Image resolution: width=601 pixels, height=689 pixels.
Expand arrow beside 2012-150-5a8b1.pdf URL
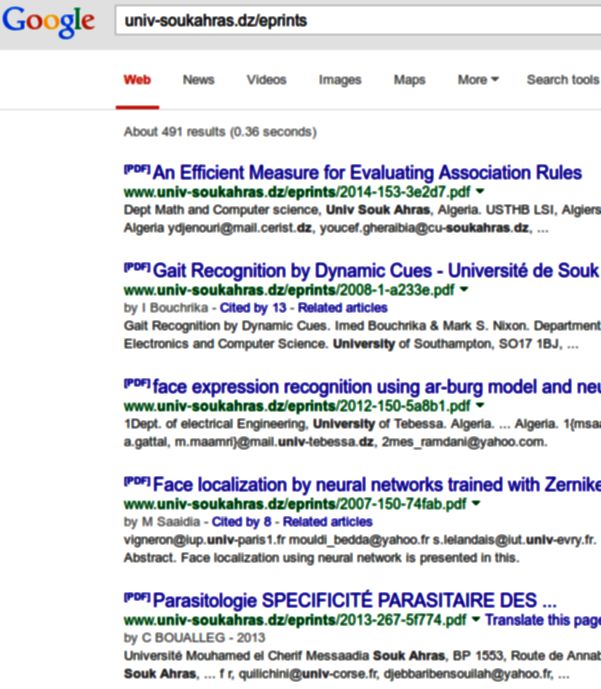pos(480,405)
